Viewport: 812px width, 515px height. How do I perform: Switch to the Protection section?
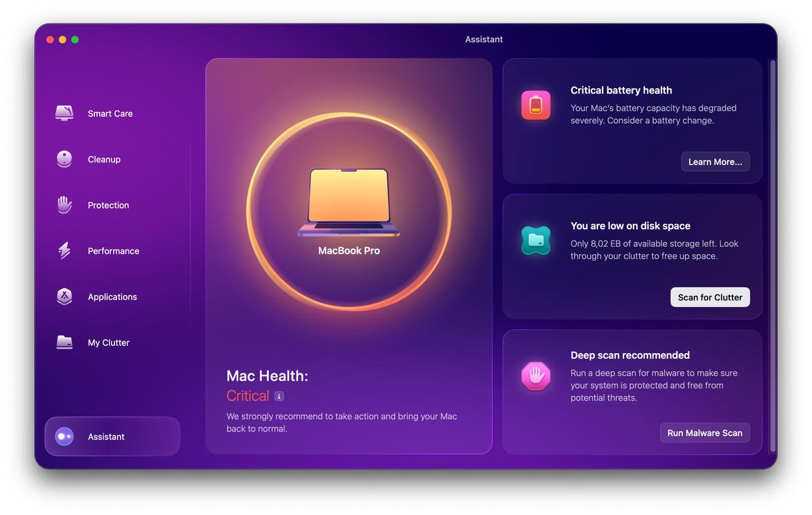click(108, 205)
